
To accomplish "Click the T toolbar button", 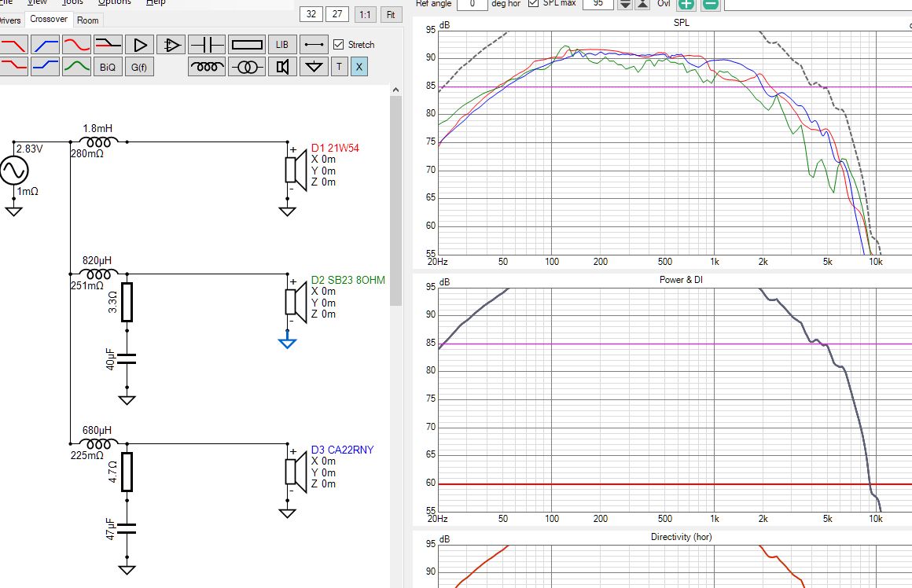I will [x=339, y=67].
